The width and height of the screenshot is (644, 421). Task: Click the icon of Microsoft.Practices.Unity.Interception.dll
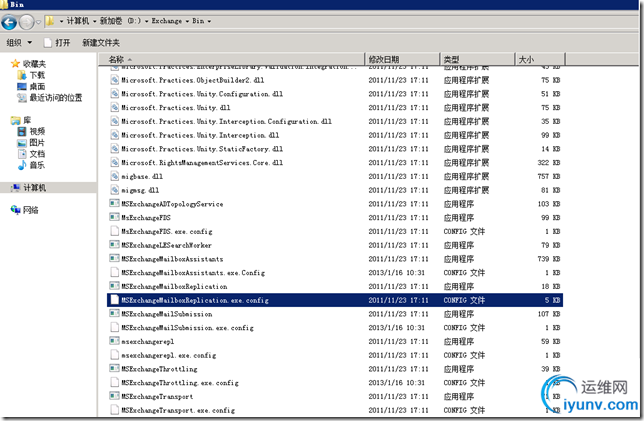(115, 135)
